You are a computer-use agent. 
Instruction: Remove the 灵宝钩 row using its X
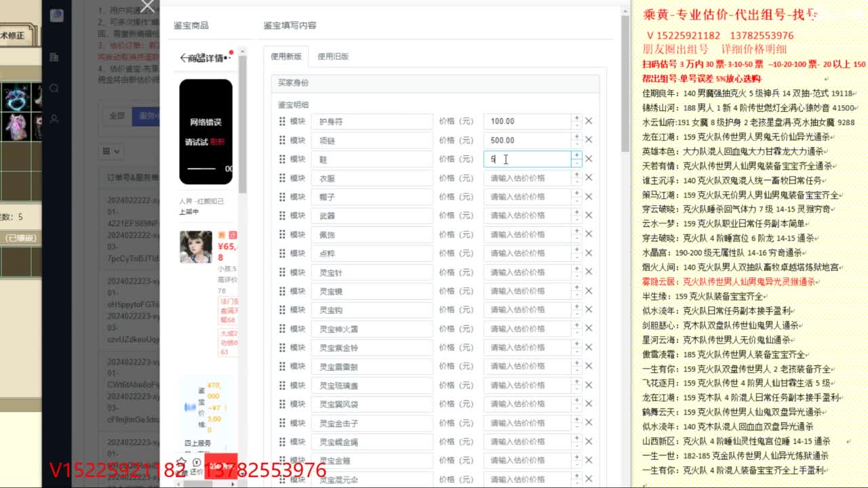coord(589,310)
